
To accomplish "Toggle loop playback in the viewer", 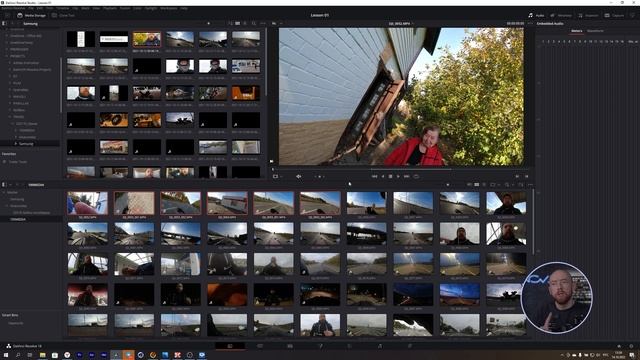I will [x=416, y=176].
